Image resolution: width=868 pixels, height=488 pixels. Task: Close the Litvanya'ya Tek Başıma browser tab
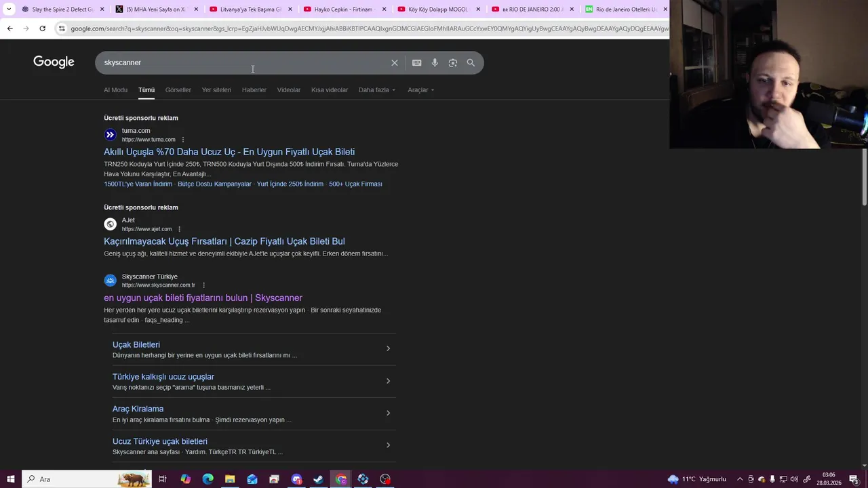(290, 9)
